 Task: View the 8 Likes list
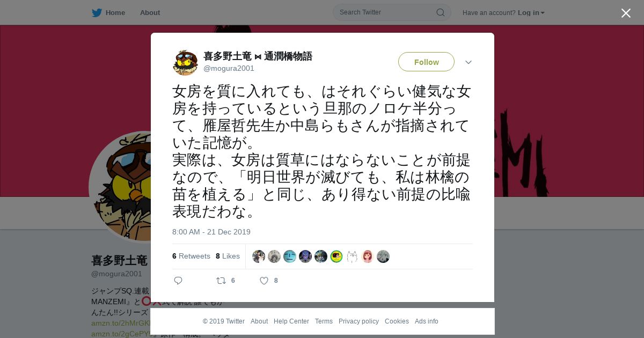coord(228,256)
